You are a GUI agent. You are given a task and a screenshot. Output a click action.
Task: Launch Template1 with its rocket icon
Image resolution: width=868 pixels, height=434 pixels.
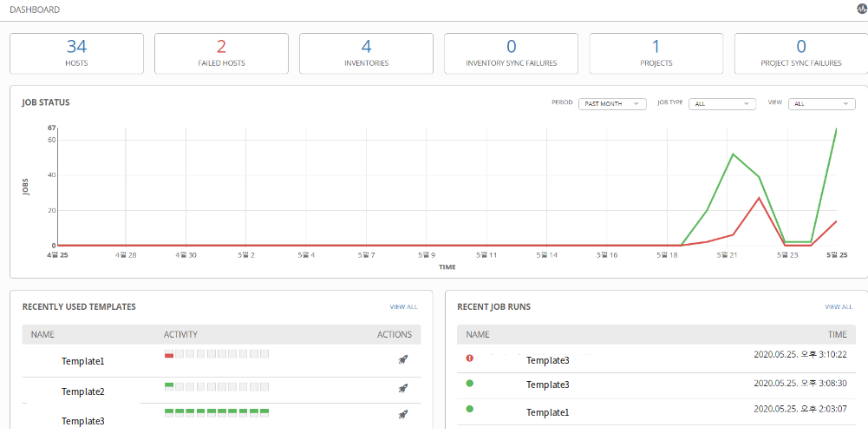403,359
